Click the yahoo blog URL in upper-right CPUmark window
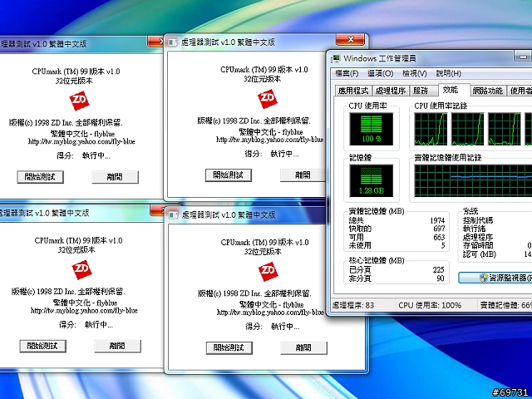The width and height of the screenshot is (532, 399). click(x=269, y=140)
